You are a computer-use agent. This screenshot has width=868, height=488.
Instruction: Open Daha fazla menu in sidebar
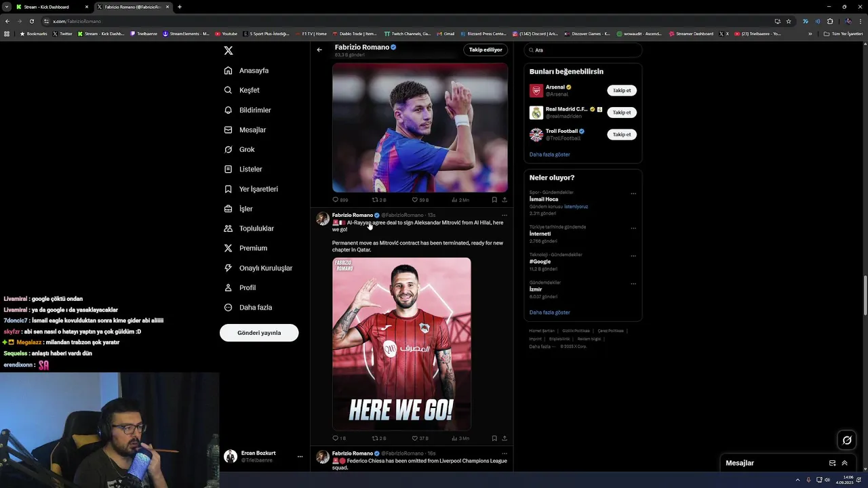click(x=248, y=307)
